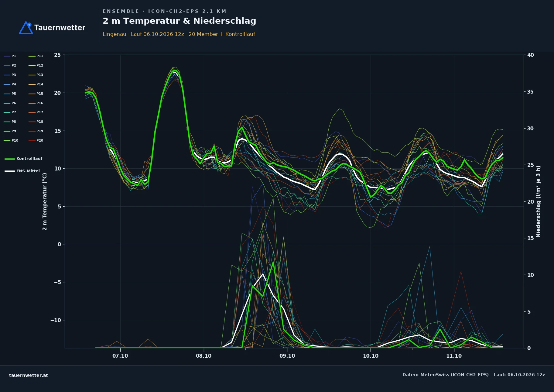Select the P2 legend entry
This screenshot has height=392, width=554.
(10, 65)
